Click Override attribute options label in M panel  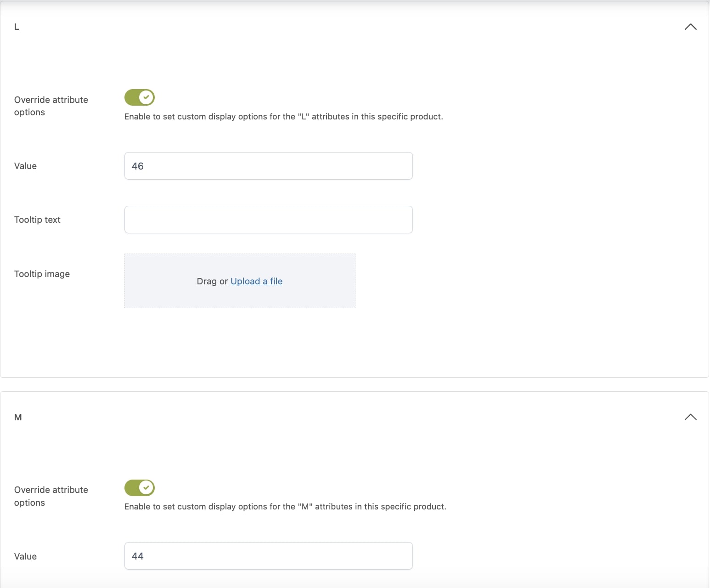[x=51, y=496]
